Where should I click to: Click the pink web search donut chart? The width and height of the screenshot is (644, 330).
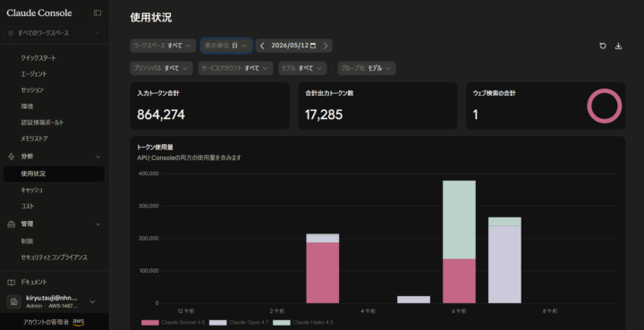(604, 106)
